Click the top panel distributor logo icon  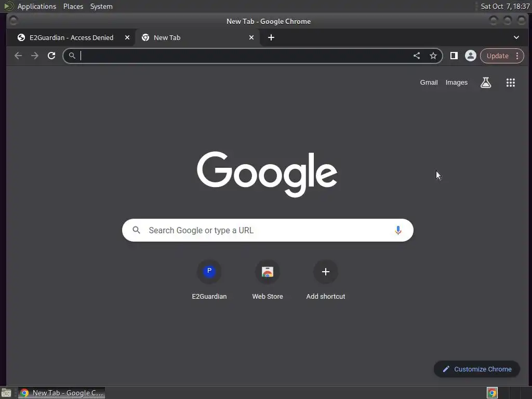[x=8, y=6]
